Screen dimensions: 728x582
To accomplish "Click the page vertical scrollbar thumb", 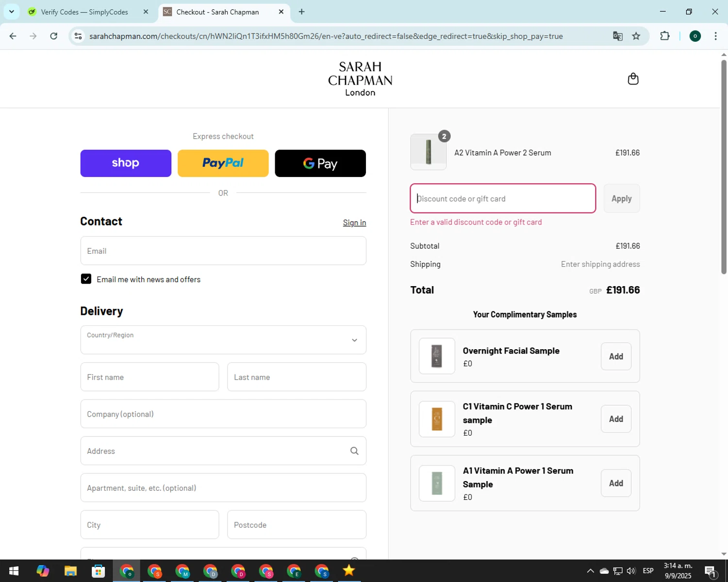I will pyautogui.click(x=724, y=166).
